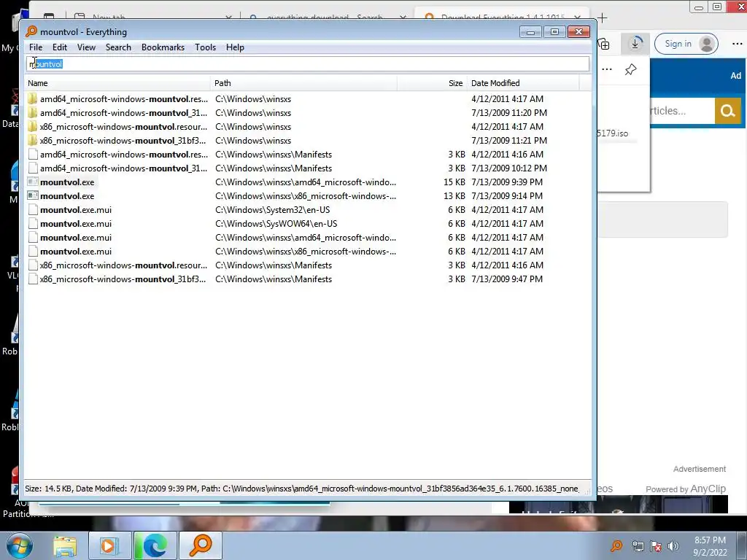Open the Help menu

coord(235,47)
